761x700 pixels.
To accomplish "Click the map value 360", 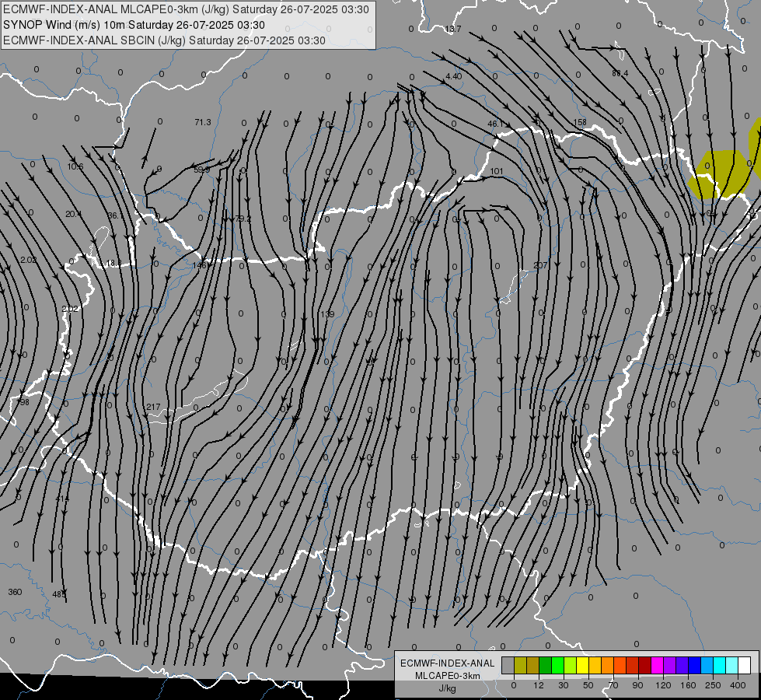I will tap(15, 592).
